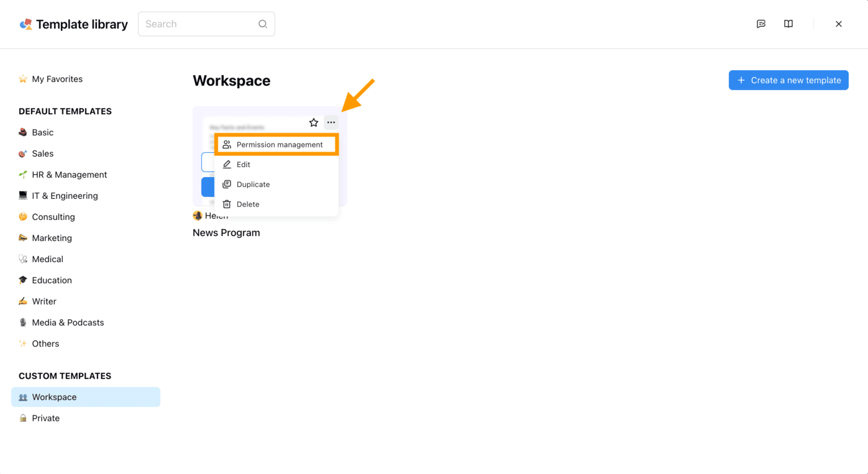Click Create a new template button
Viewport: 868px width, 474px height.
788,80
